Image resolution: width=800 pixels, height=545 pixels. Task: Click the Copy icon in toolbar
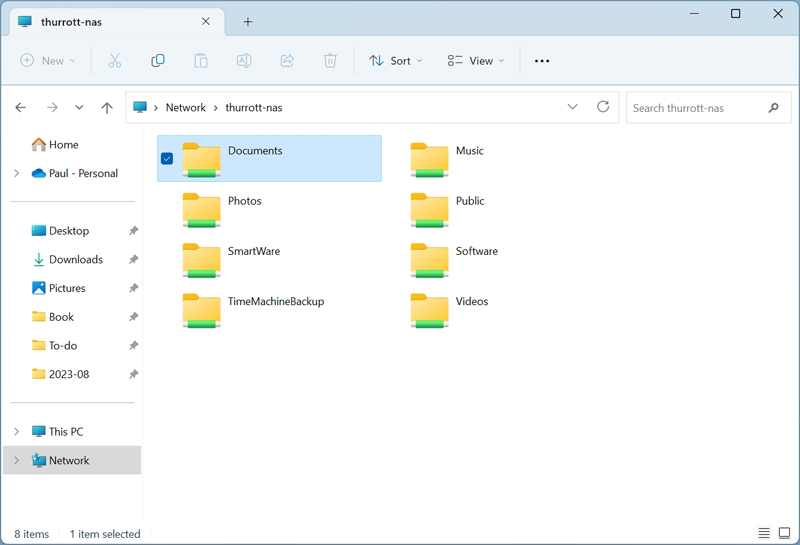pyautogui.click(x=157, y=61)
